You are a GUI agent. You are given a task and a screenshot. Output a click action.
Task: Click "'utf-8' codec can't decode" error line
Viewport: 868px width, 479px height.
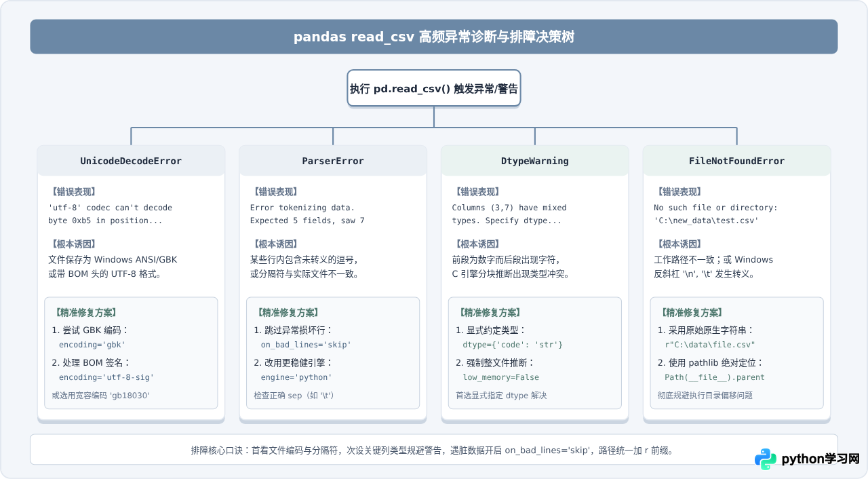(111, 208)
